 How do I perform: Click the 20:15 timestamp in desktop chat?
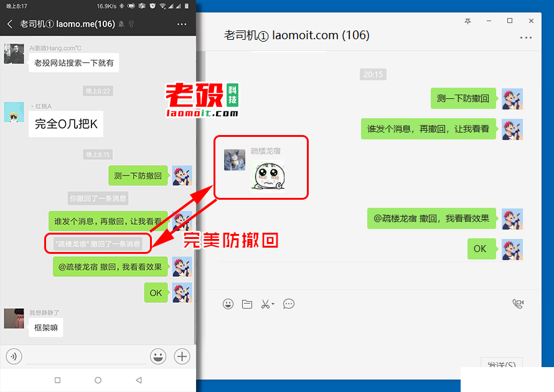(x=373, y=75)
